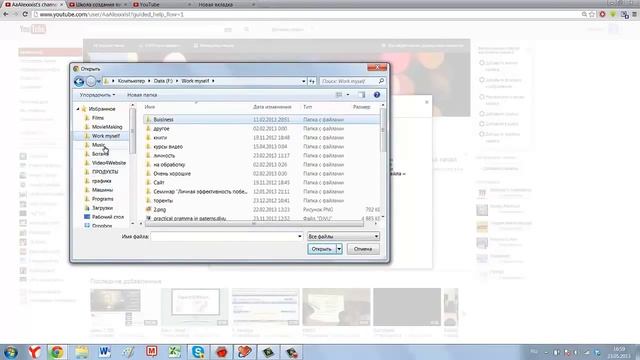Image resolution: width=640 pixels, height=360 pixels.
Task: Bookmark this page with the star icon
Action: pyautogui.click(x=592, y=14)
